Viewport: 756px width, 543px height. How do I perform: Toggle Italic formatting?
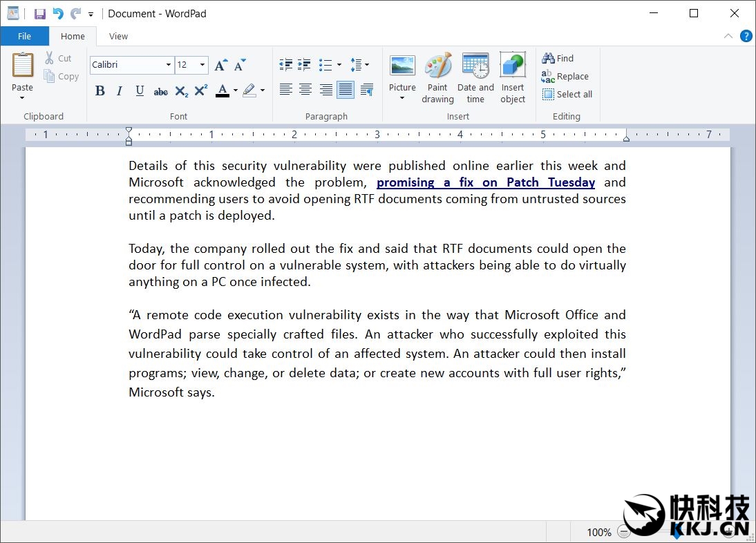[x=120, y=90]
